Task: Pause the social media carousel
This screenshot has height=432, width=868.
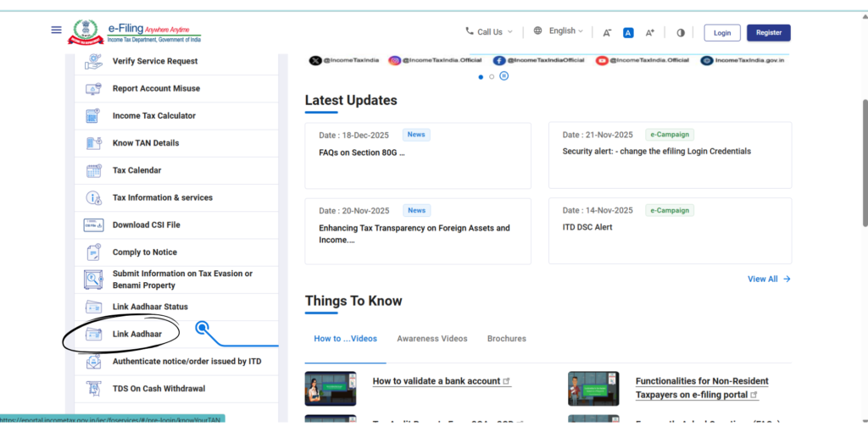Action: [504, 76]
